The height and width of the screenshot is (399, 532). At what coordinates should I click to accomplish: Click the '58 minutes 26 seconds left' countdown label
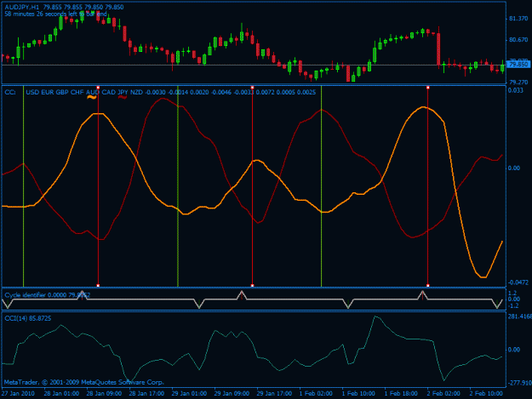[x=55, y=14]
